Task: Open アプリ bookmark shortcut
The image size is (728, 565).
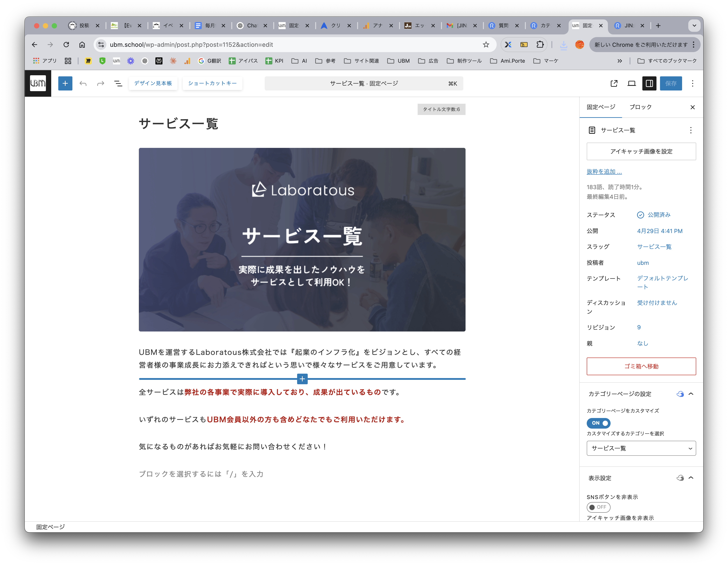Action: [x=45, y=61]
